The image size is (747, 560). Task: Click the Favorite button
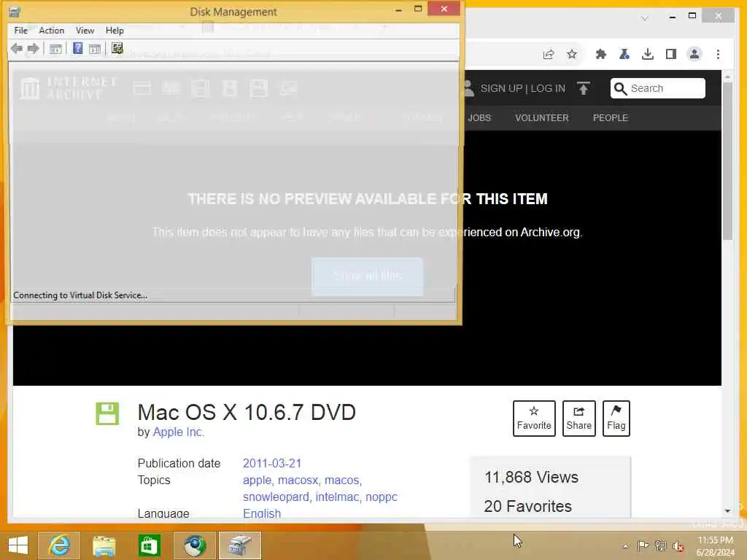(534, 419)
